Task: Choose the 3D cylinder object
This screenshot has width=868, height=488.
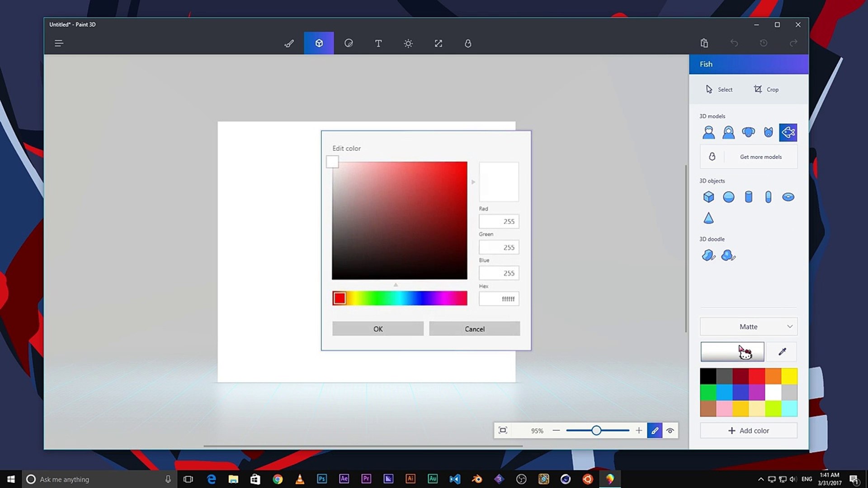Action: coord(748,197)
